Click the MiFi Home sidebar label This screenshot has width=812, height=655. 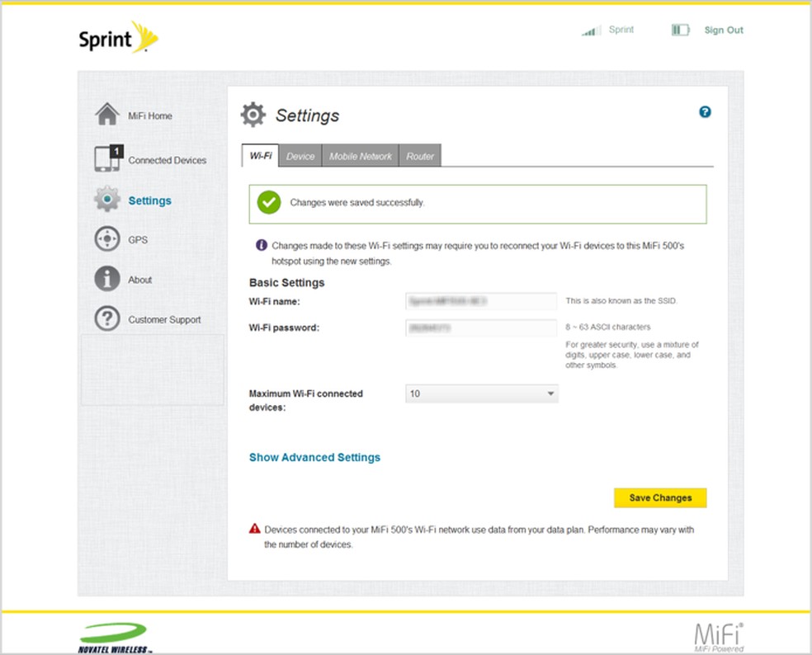tap(150, 116)
